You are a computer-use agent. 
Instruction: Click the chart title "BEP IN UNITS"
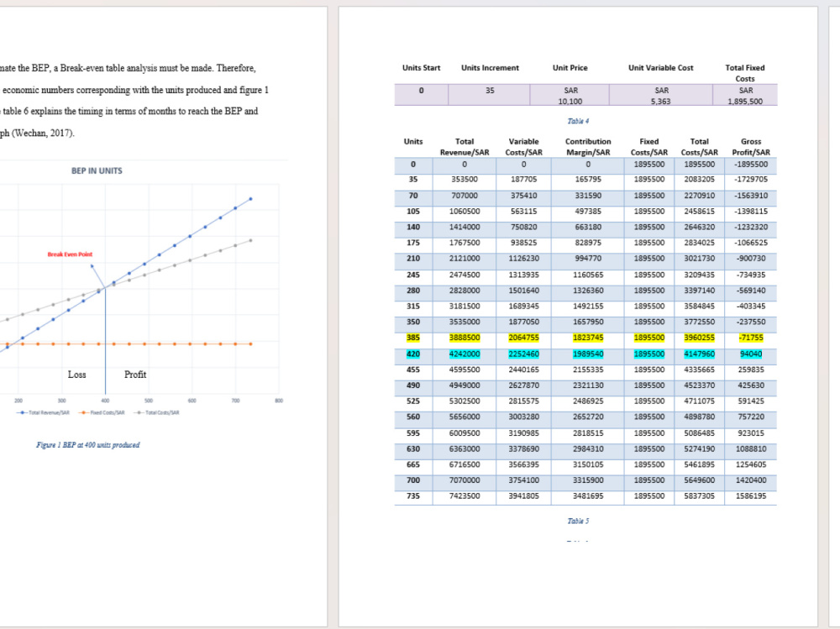point(97,171)
